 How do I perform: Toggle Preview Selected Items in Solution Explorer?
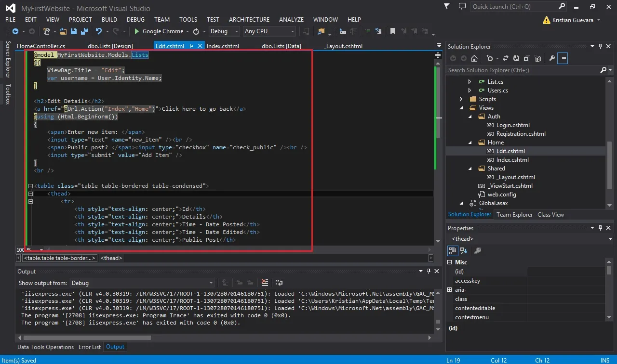click(x=563, y=58)
